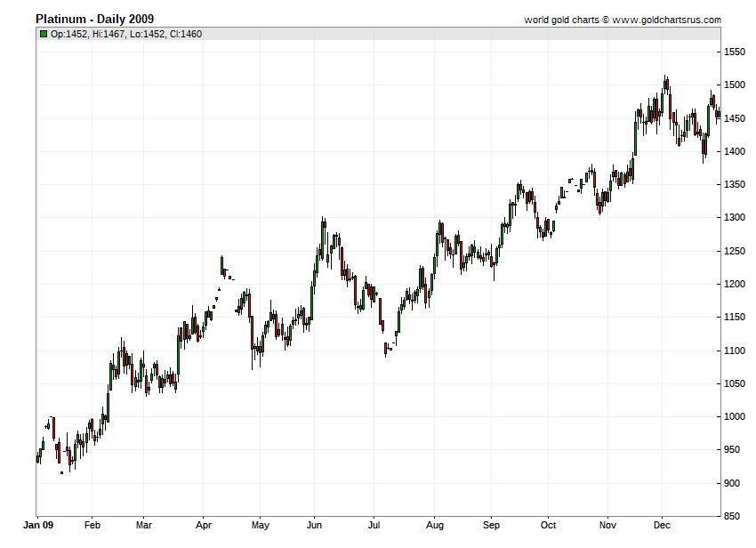Click the 1350 price axis label
Viewport: 756px width, 548px height.
coord(735,185)
